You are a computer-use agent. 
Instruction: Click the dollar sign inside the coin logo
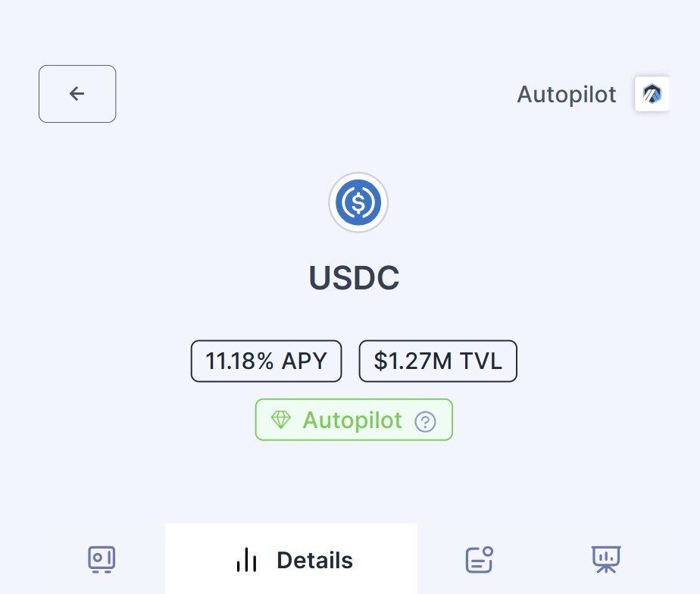tap(358, 202)
